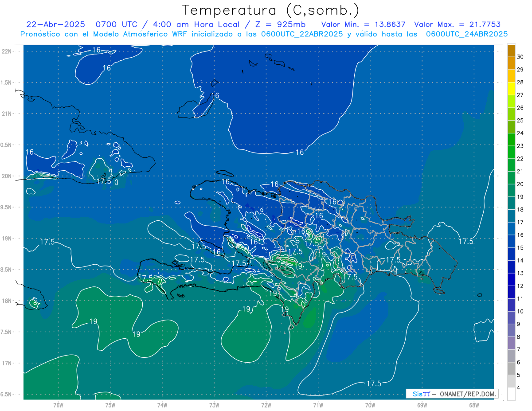
Task: Click legend value '20'
Action: pos(520,184)
